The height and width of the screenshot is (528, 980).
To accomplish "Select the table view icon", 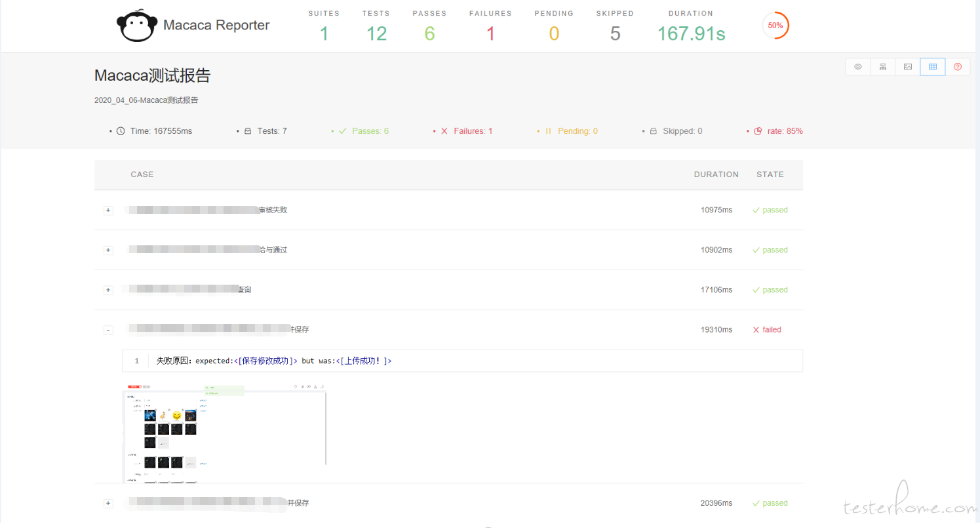I will [933, 67].
